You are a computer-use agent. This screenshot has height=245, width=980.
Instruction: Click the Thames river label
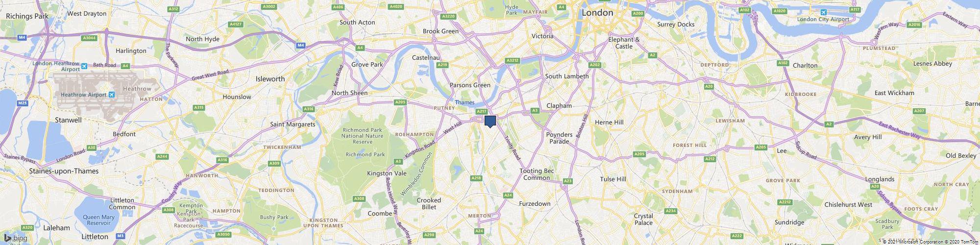click(x=465, y=102)
